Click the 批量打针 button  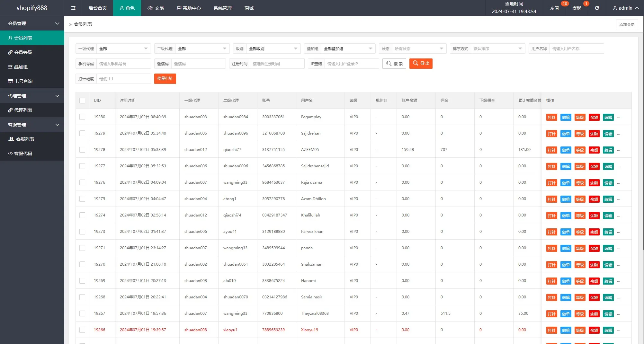(165, 79)
